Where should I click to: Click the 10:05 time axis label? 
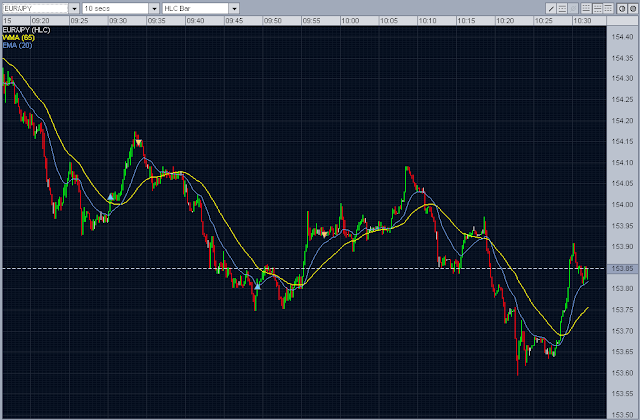click(389, 21)
